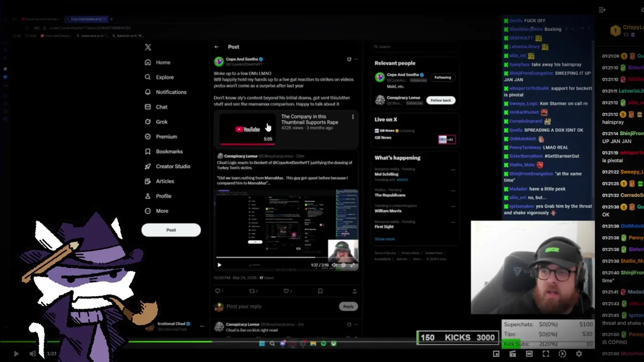
Task: Open the Conspiracy Lemur avatar in Relevant people
Action: click(380, 100)
